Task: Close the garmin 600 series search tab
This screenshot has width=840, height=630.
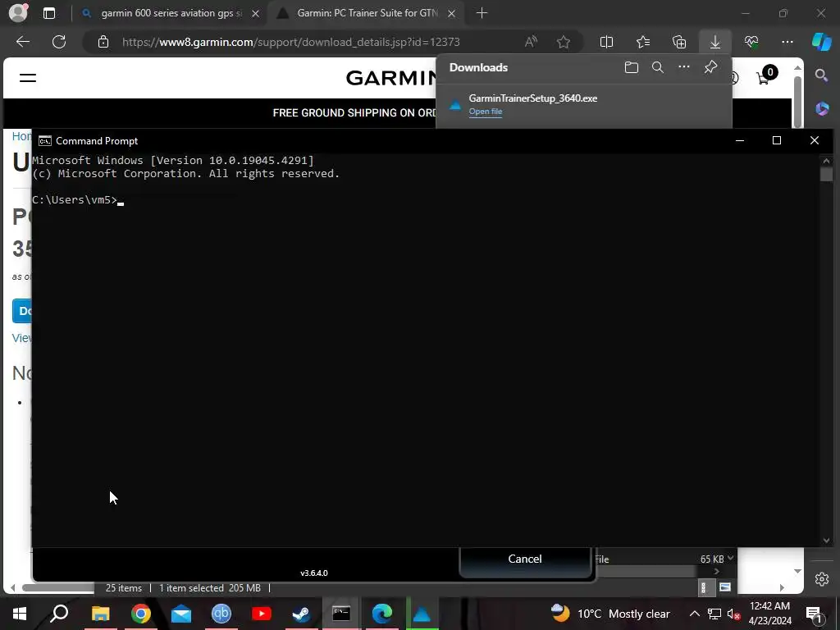Action: pos(256,13)
